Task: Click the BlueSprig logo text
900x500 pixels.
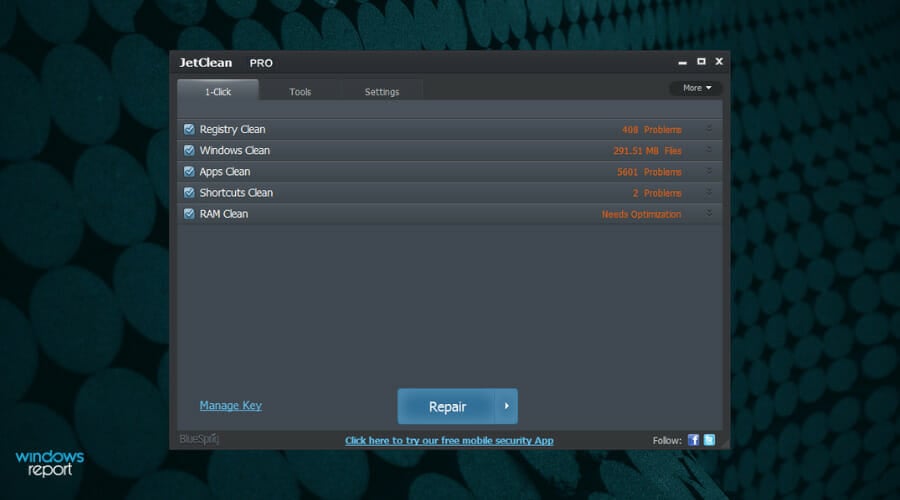Action: click(x=199, y=439)
